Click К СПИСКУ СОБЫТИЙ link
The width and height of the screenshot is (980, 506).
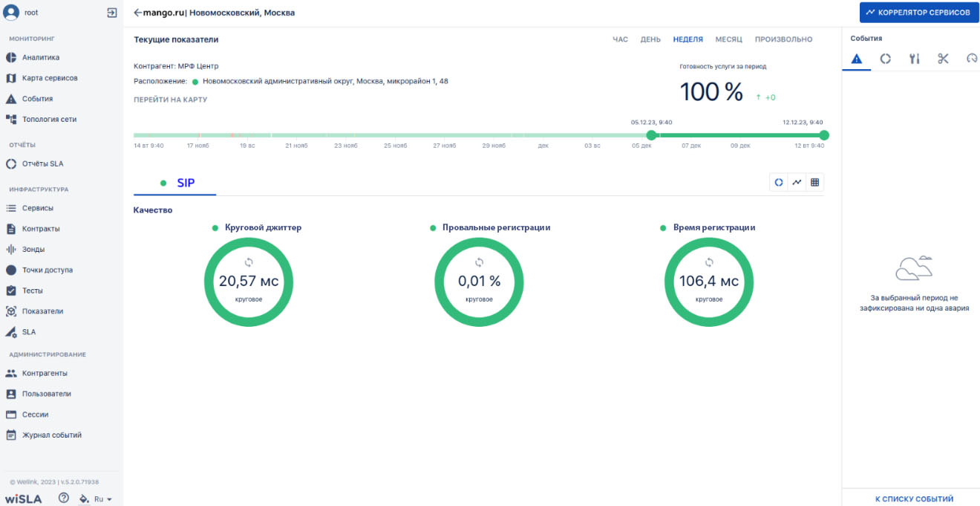[914, 499]
